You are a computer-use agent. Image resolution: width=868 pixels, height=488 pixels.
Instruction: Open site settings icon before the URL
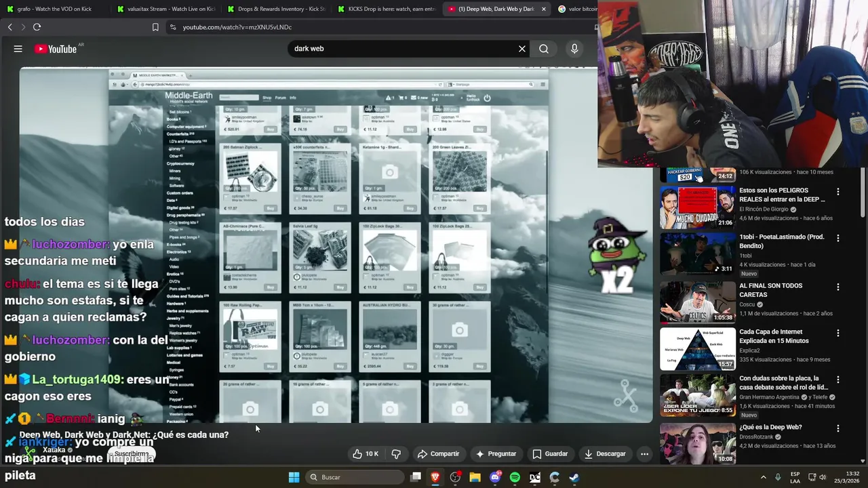pos(173,27)
